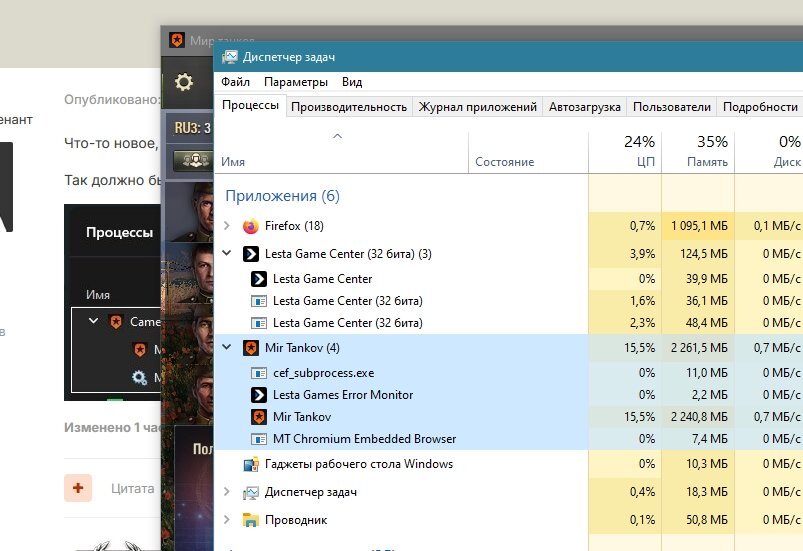The image size is (803, 551).
Task: Open the settings gear in the Мир танков window
Action: (184, 82)
